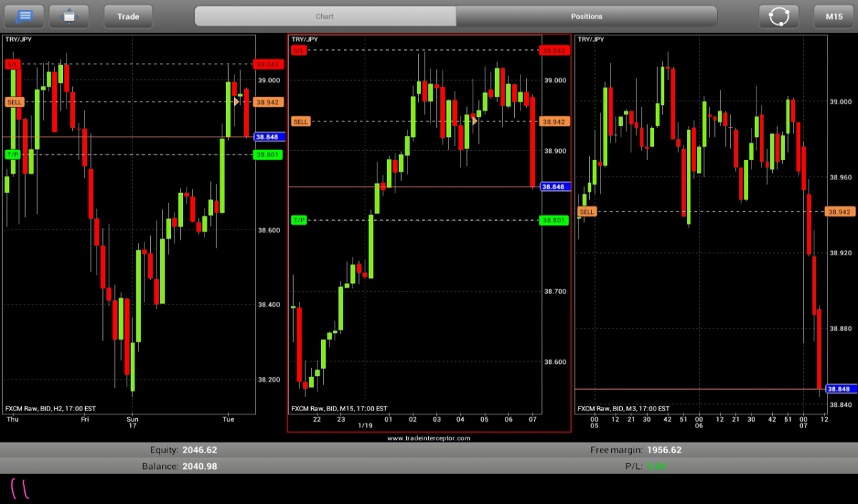Select the S/L marker on M15 chart

tap(299, 50)
